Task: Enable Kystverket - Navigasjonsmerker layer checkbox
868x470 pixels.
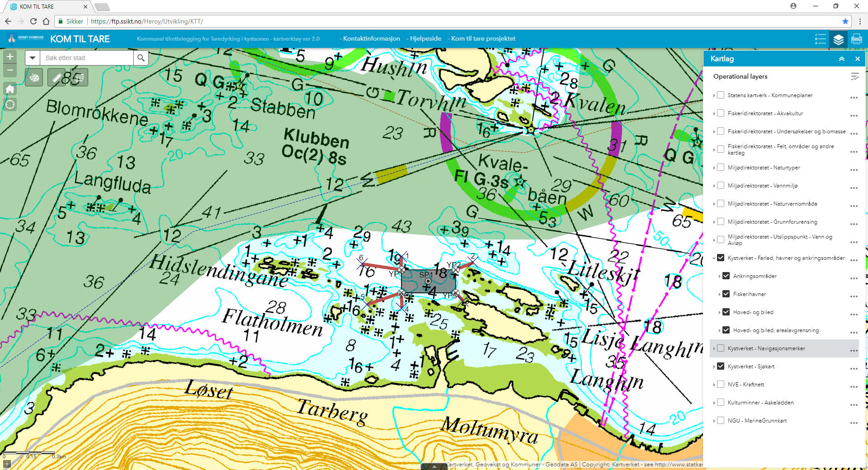Action: (721, 348)
